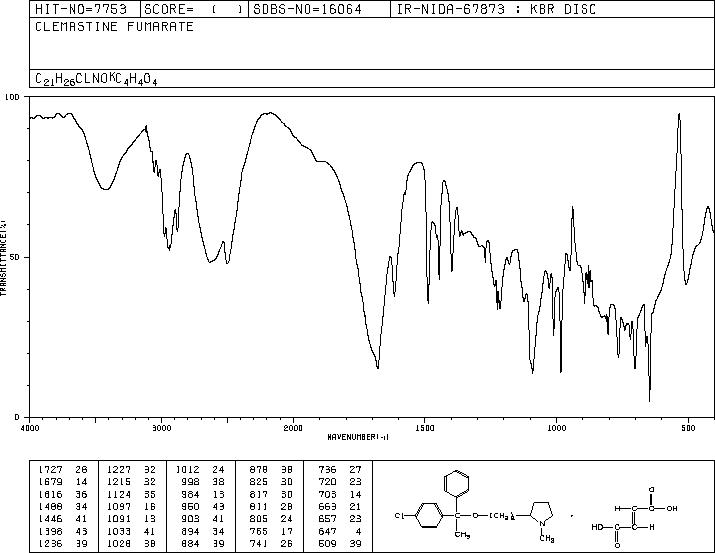Click the 3000 tick label on x-axis
The width and height of the screenshot is (715, 553).
[x=161, y=428]
